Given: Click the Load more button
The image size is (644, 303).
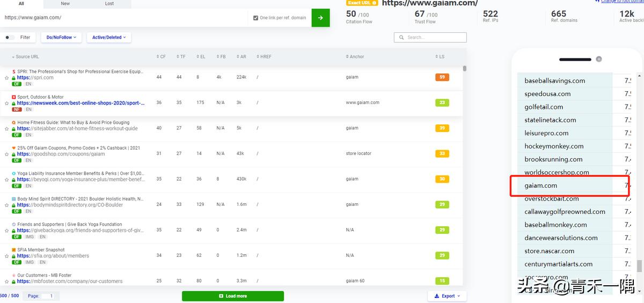Looking at the screenshot, I should (233, 296).
